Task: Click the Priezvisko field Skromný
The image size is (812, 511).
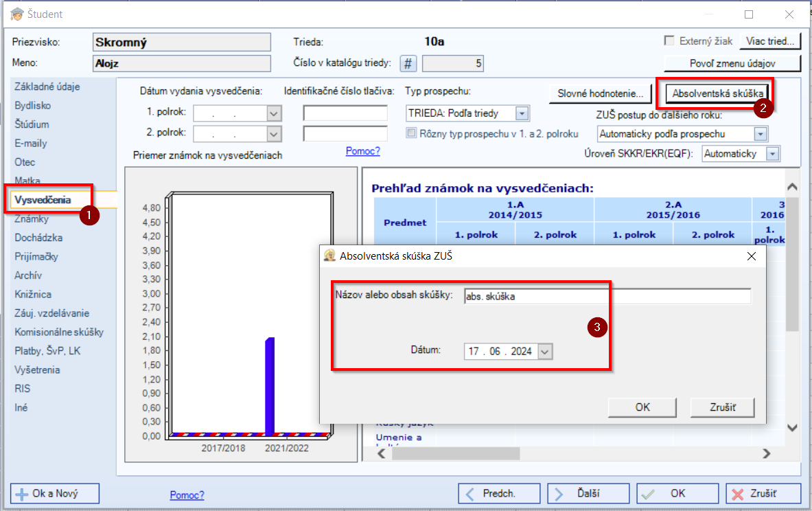Action: pyautogui.click(x=182, y=42)
